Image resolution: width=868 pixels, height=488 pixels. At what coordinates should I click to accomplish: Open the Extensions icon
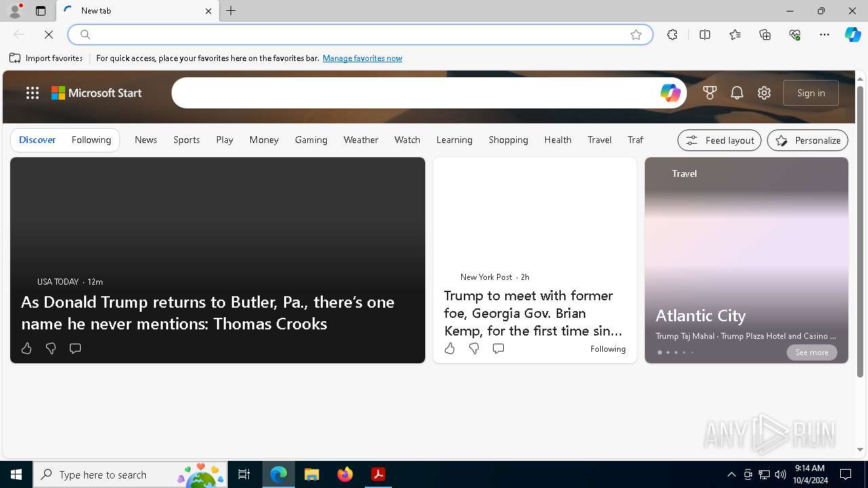click(x=672, y=35)
